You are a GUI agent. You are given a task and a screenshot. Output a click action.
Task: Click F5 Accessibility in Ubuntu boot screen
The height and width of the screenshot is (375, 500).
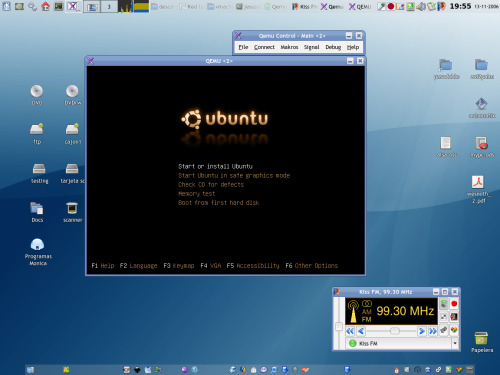(x=253, y=265)
